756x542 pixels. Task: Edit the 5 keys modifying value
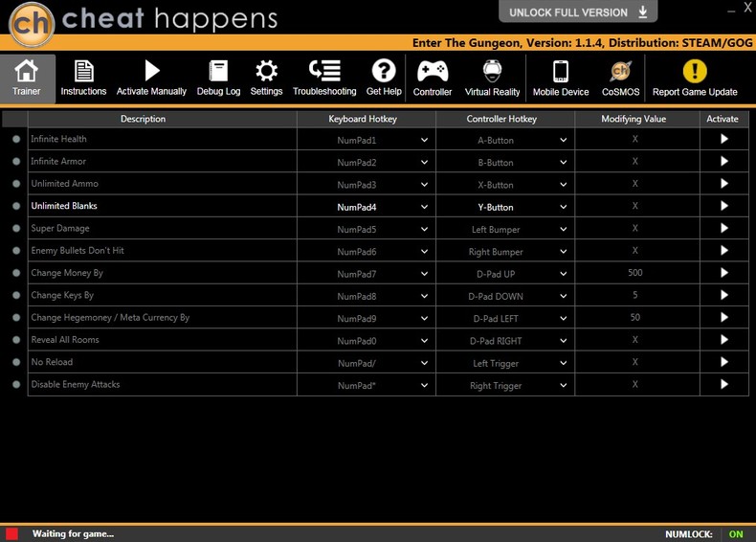click(x=635, y=295)
